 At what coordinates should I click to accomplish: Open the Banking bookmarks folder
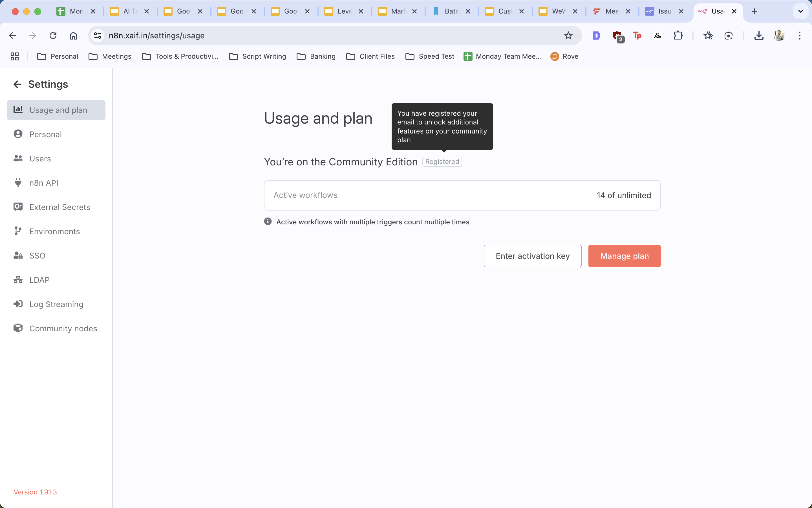pos(316,56)
